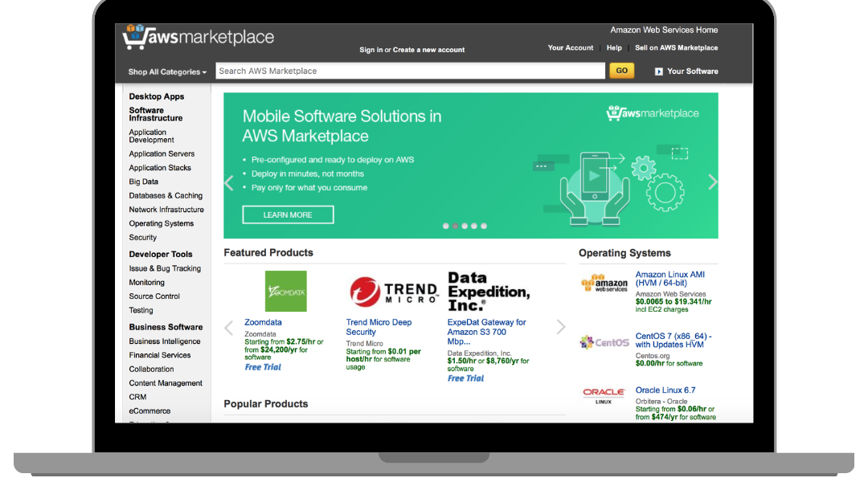Click the Trend Micro logo
Viewport: 868px width, 482px height.
(393, 292)
